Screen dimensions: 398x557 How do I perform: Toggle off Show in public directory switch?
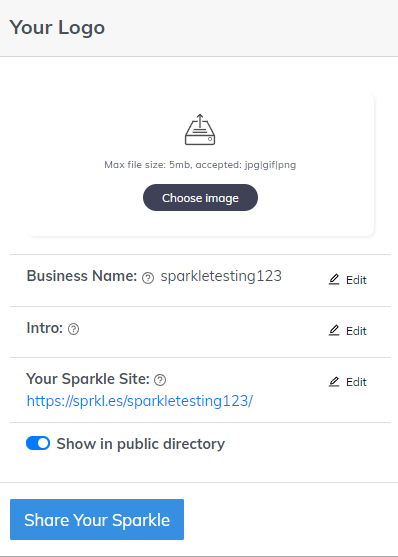click(x=38, y=443)
